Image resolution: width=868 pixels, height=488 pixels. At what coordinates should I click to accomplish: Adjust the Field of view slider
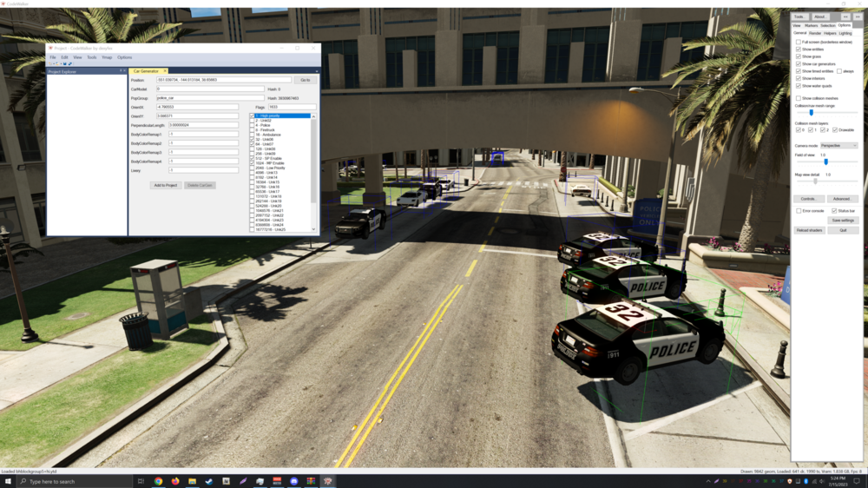(826, 162)
